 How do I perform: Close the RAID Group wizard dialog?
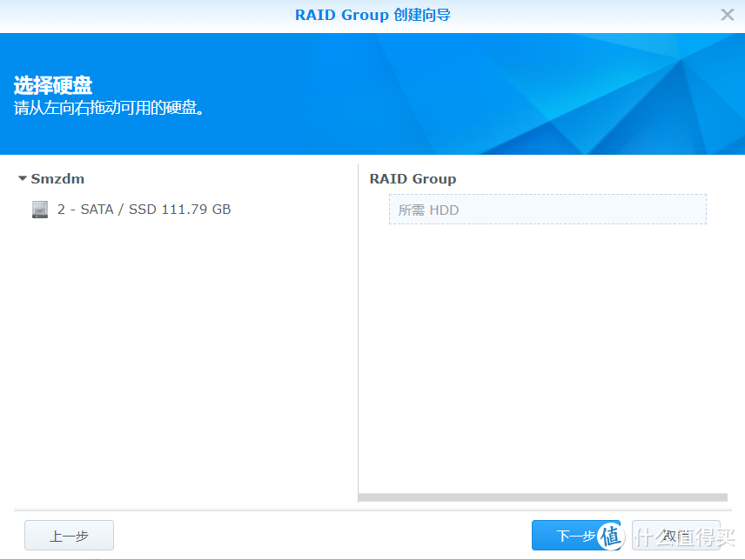pyautogui.click(x=728, y=15)
